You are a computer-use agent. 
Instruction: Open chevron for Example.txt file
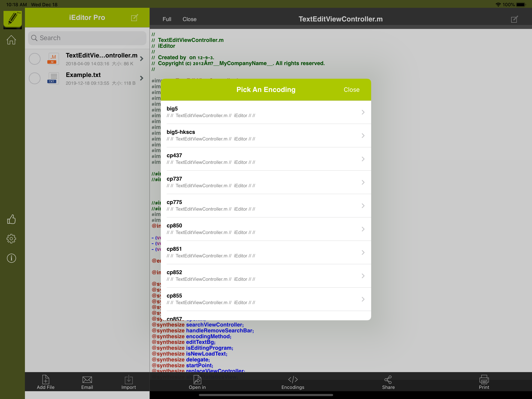pos(142,78)
